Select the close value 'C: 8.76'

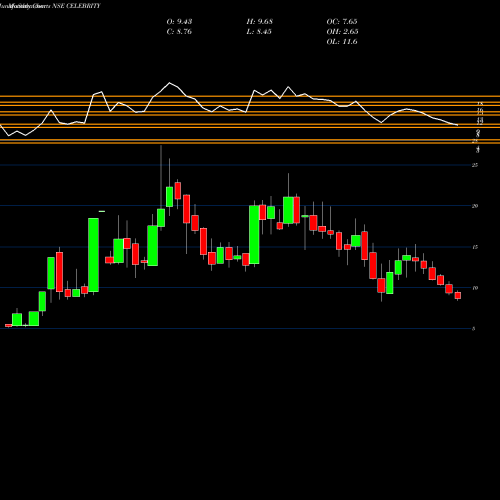tap(179, 32)
